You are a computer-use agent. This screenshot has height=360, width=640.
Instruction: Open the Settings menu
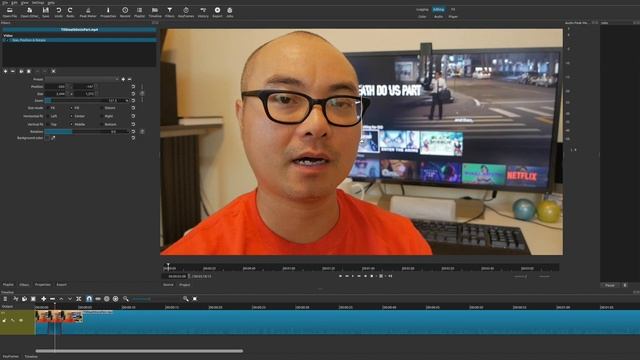38,2
